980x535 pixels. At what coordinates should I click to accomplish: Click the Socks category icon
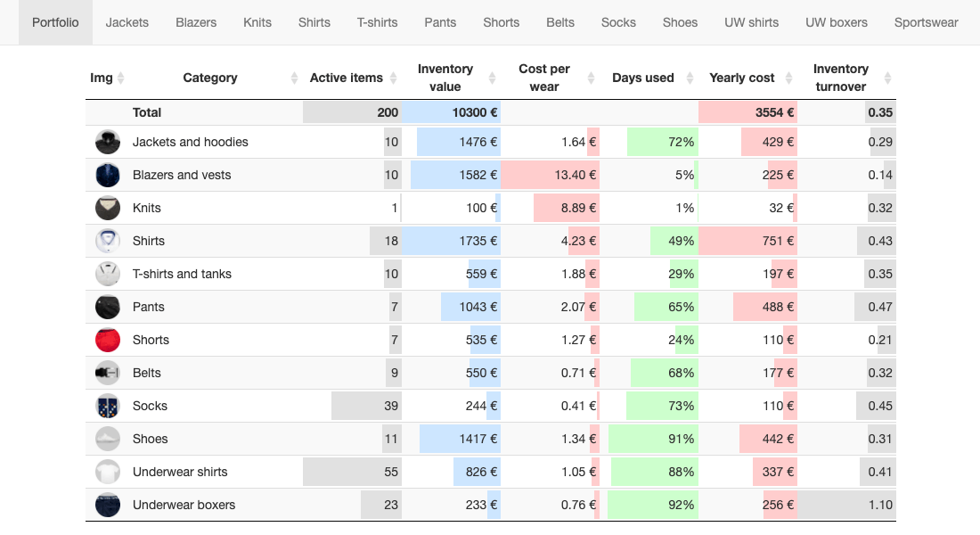(108, 406)
